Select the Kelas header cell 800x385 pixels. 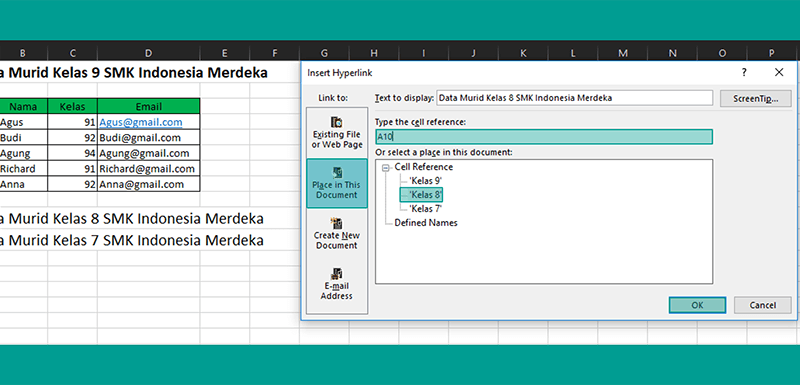pyautogui.click(x=72, y=106)
